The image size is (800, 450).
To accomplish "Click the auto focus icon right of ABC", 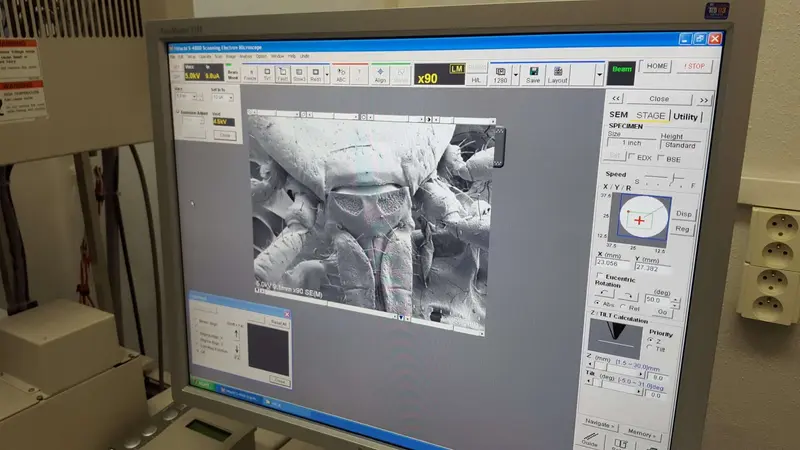I will (359, 75).
